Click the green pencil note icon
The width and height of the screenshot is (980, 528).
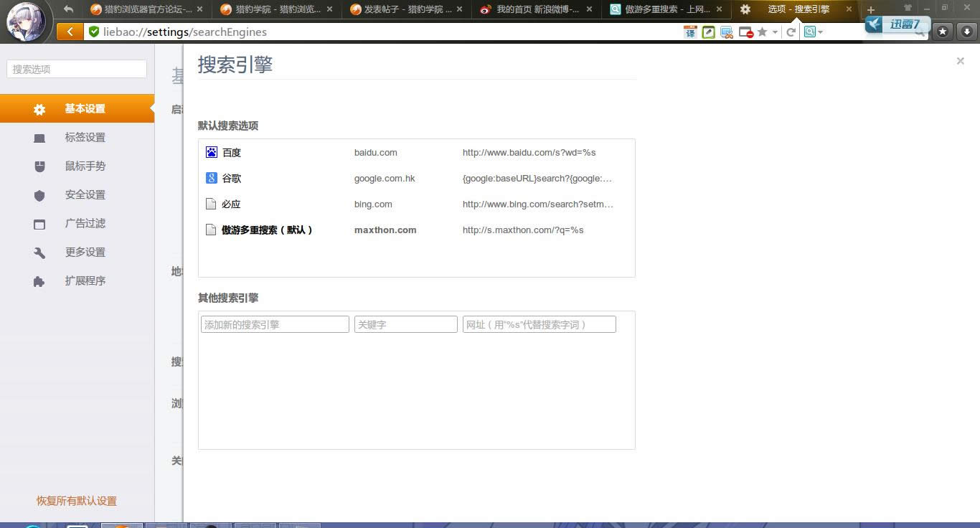coord(708,32)
